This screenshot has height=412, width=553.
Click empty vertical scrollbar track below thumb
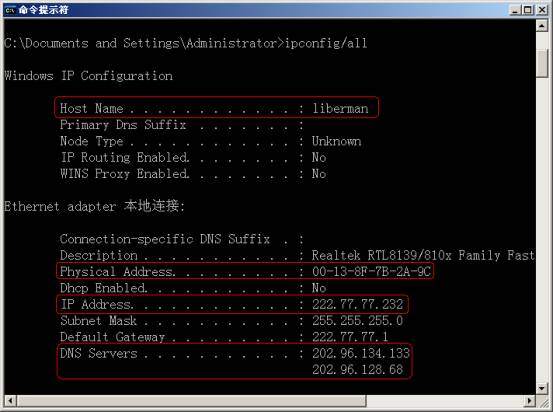[x=542, y=229]
